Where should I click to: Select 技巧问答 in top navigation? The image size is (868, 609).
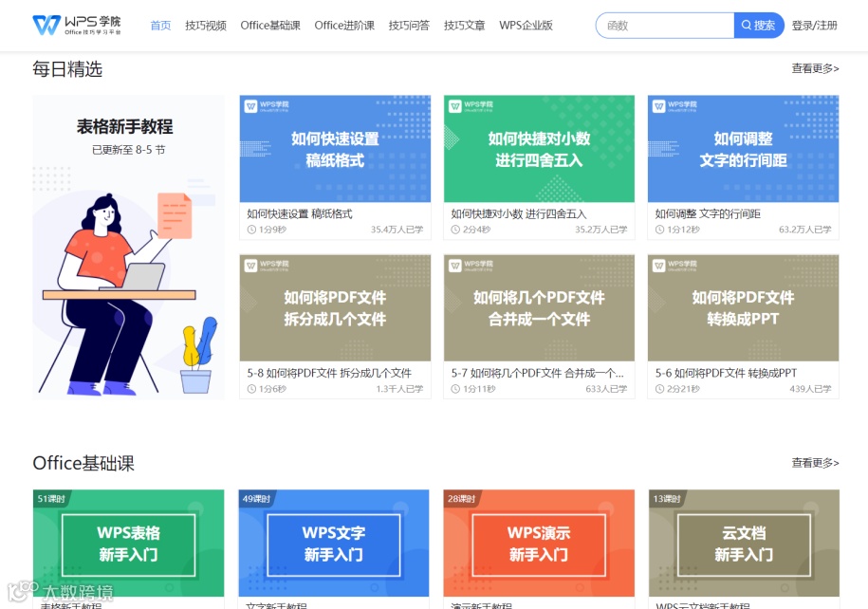coord(409,26)
